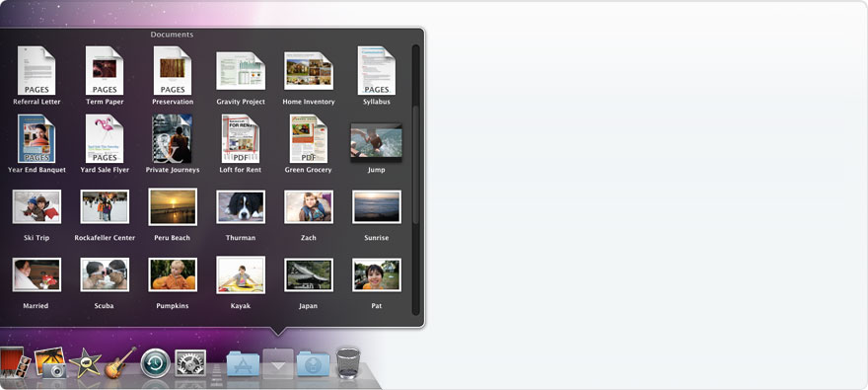
Task: Open the Rockafeller Center photo
Action: 105,206
